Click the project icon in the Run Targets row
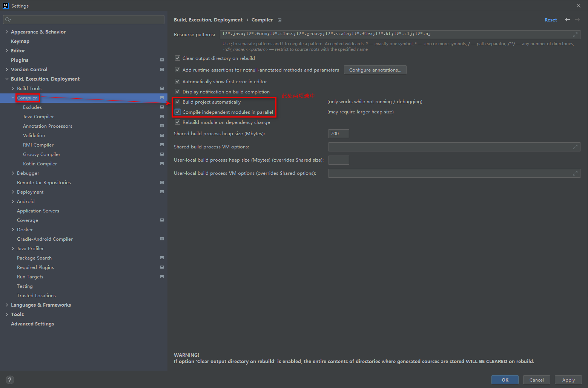 point(162,276)
